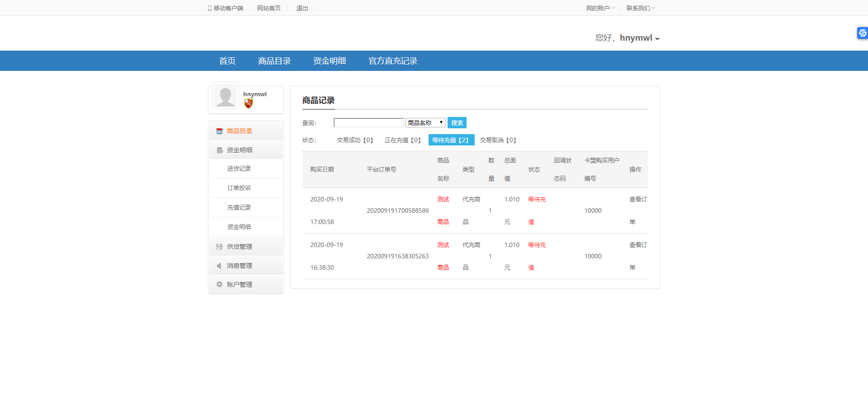Image resolution: width=868 pixels, height=416 pixels.
Task: Open the 商品名称 search type dropdown
Action: (x=425, y=123)
